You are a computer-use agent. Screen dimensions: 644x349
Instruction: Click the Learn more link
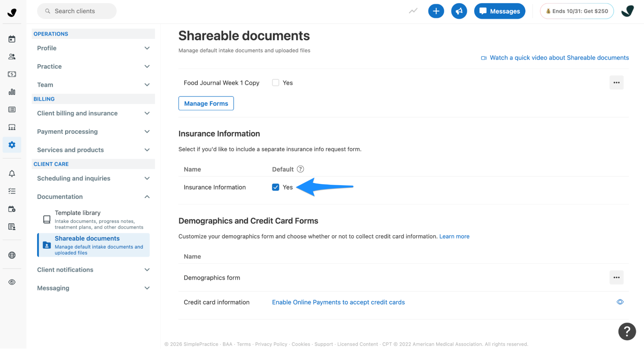pyautogui.click(x=454, y=236)
